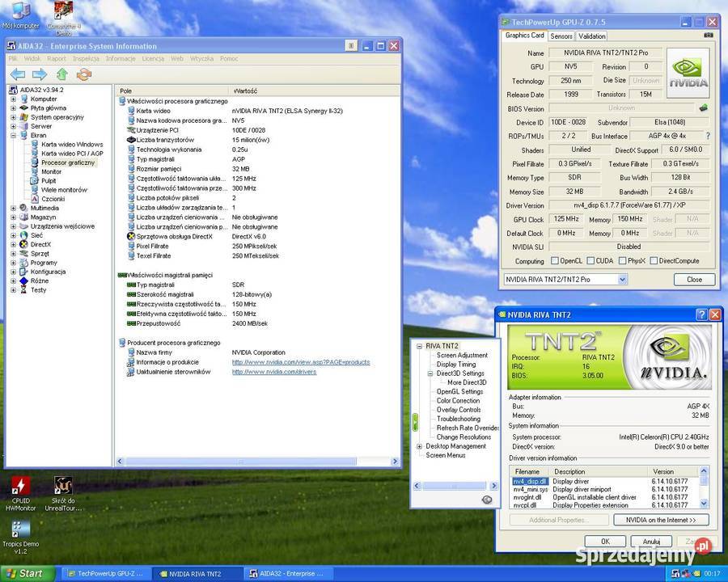Switch to the Sensors tab in GPU-Z
This screenshot has width=728, height=582.
click(x=561, y=36)
